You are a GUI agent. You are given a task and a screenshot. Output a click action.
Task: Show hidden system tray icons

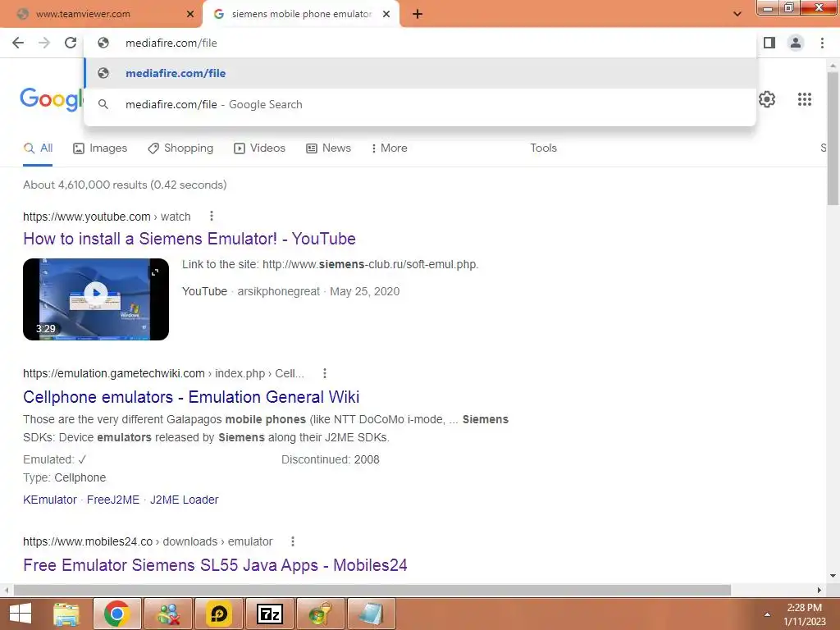[x=767, y=614]
